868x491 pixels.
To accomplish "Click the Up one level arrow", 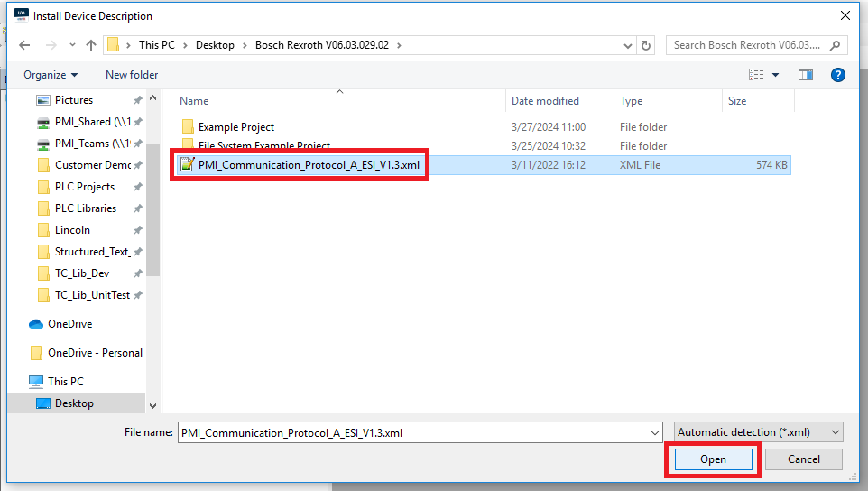I will coord(91,45).
